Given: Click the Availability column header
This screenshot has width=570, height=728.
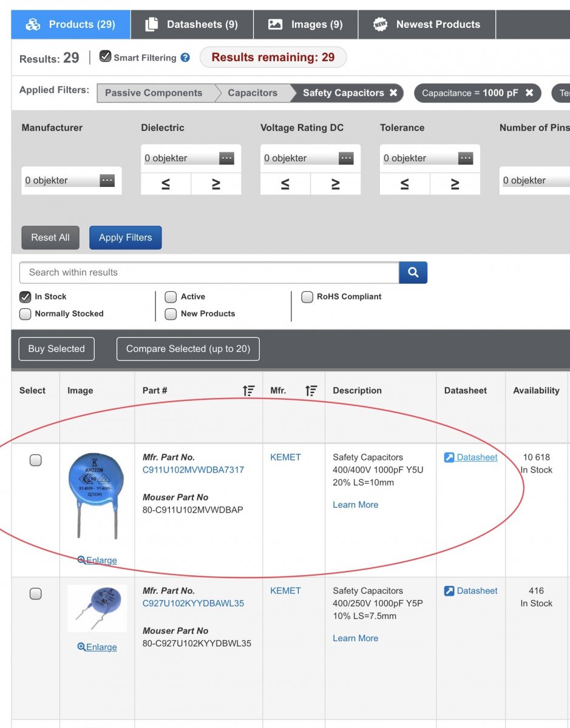Looking at the screenshot, I should click(x=537, y=391).
